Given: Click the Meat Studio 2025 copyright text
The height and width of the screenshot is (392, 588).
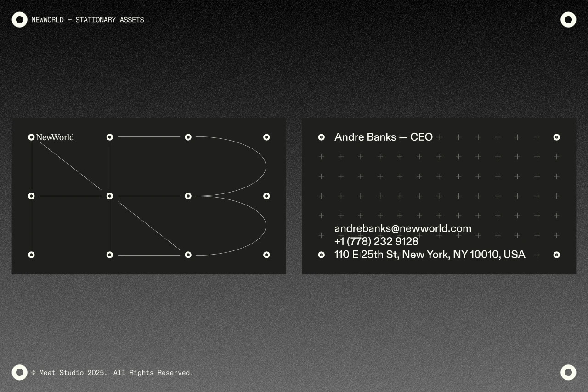Looking at the screenshot, I should tap(113, 373).
